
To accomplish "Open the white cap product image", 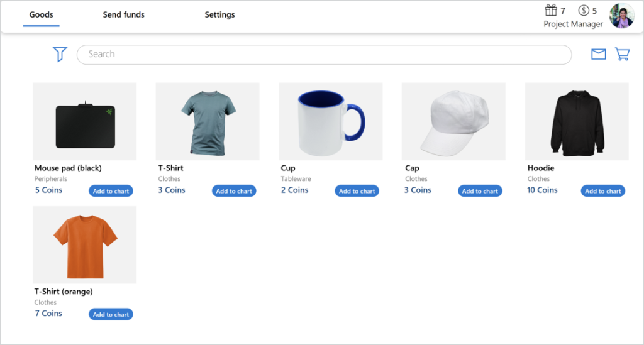I will [x=453, y=121].
